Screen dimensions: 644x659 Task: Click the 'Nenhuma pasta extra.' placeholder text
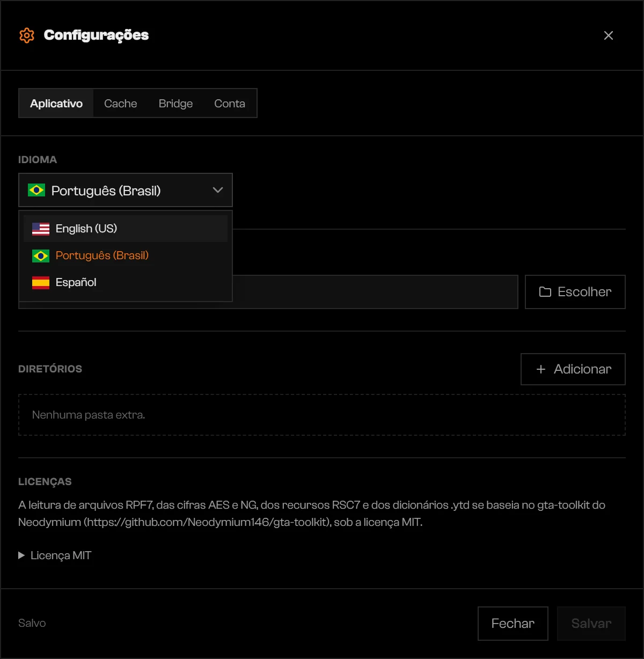click(x=89, y=415)
